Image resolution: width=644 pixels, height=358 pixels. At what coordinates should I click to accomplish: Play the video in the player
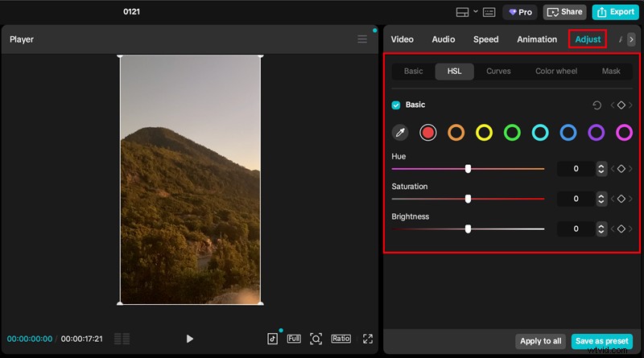[x=190, y=339]
